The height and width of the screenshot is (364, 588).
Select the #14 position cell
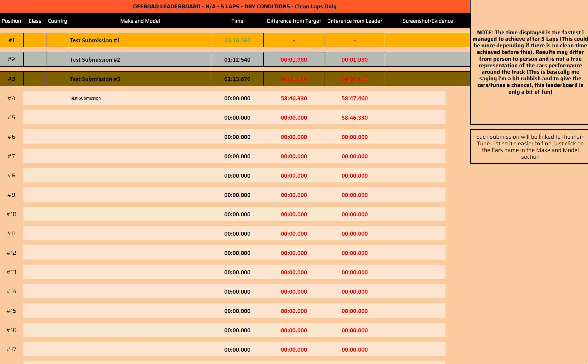(12, 292)
